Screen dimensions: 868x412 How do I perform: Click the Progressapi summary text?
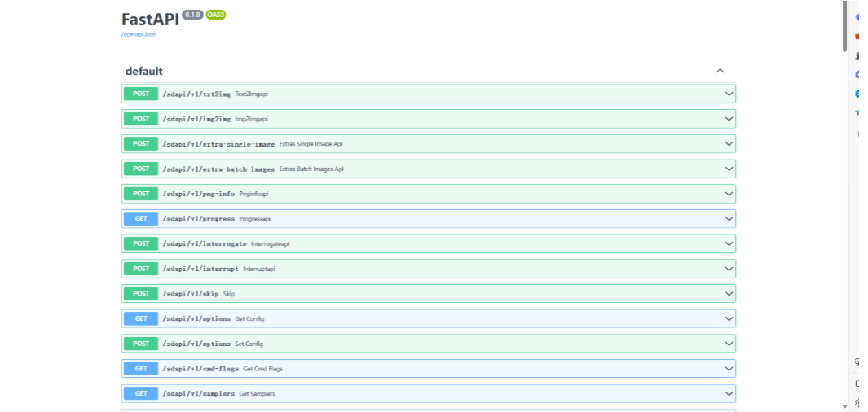click(x=255, y=219)
